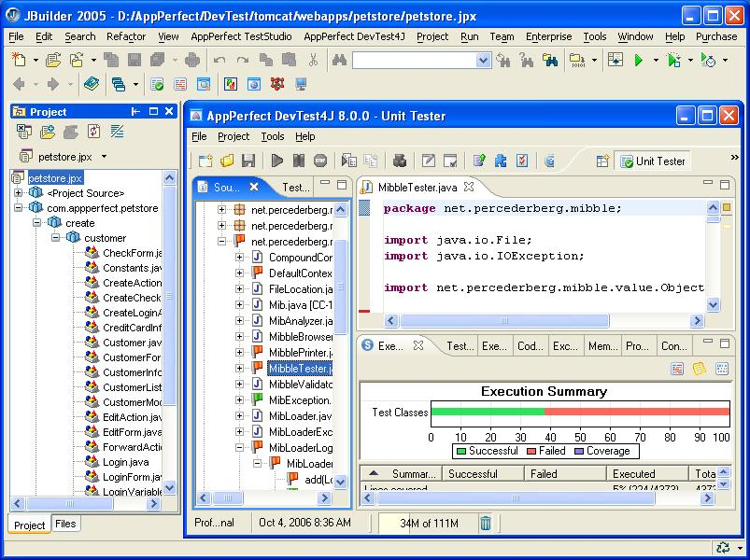Click the refresh icon in Project pane toolbar
The width and height of the screenshot is (750, 560).
click(93, 132)
